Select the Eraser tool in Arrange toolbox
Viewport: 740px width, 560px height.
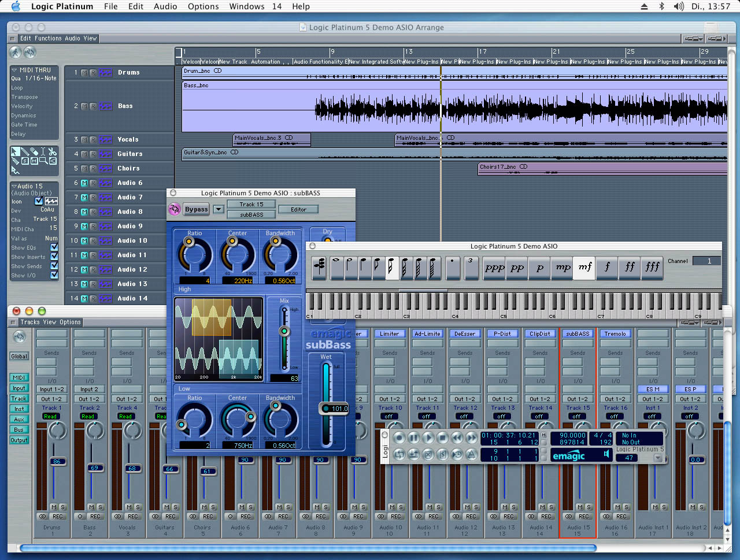click(34, 151)
